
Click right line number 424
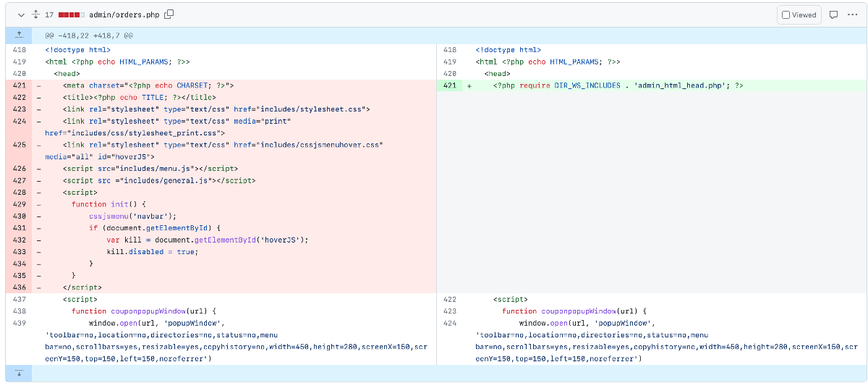pyautogui.click(x=449, y=323)
